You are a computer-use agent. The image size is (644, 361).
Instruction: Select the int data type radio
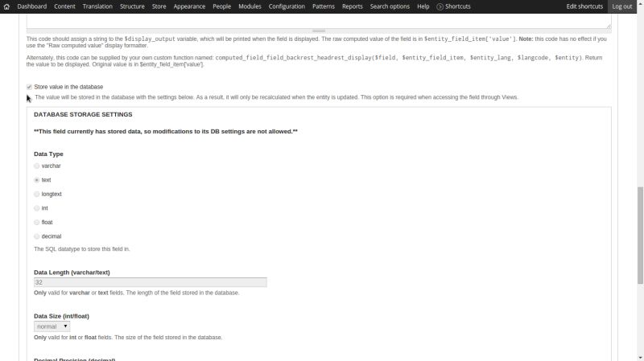pos(36,208)
